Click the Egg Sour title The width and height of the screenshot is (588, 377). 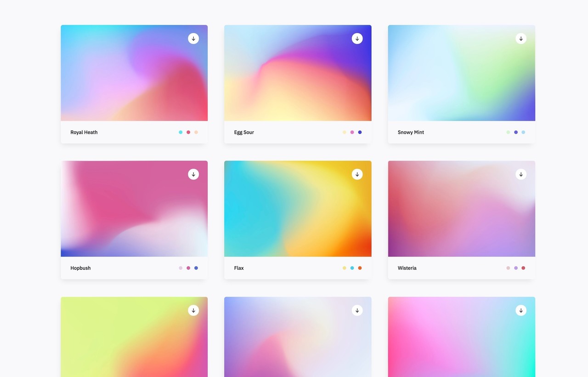pyautogui.click(x=244, y=132)
